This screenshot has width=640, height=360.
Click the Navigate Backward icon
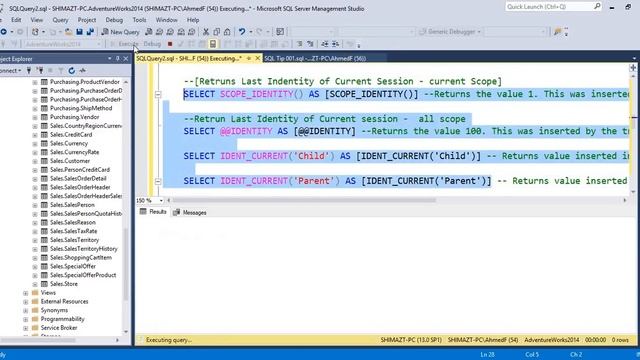click(x=3, y=32)
